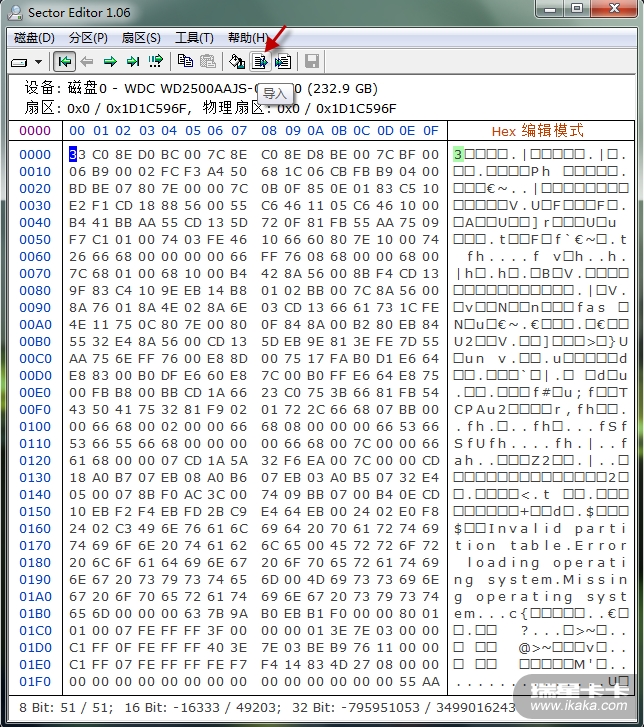This screenshot has height=727, width=644.
Task: Click the disk drive select icon
Action: 19,62
